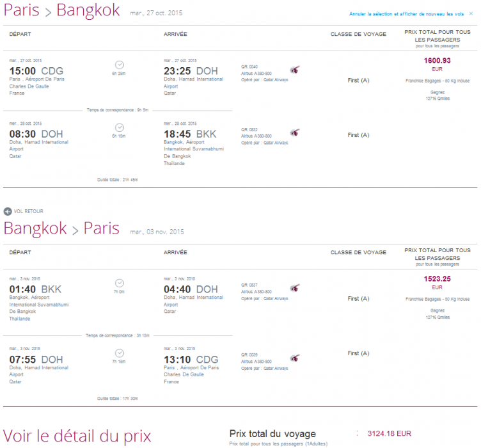Click the Qatar Airways logo beside flight QR 0837

(x=294, y=287)
